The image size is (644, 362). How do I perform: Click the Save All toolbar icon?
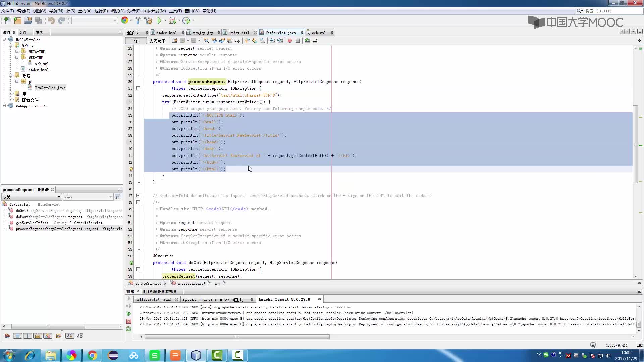tap(38, 21)
